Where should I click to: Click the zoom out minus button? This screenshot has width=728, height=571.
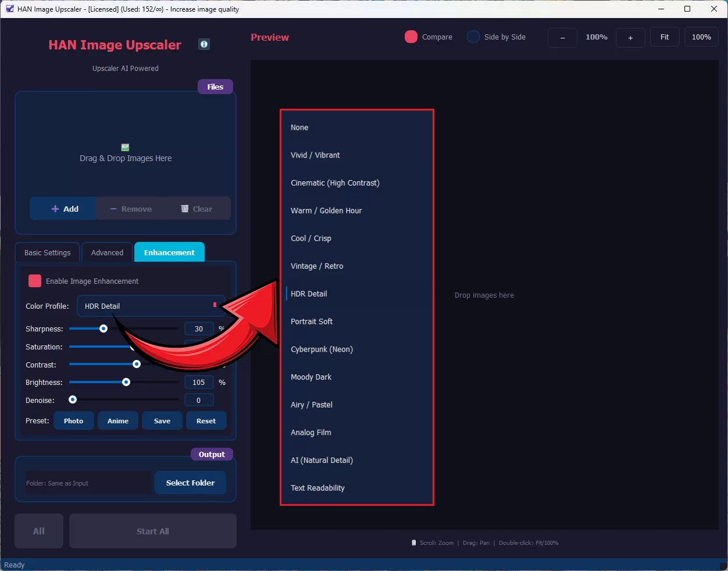click(x=562, y=37)
